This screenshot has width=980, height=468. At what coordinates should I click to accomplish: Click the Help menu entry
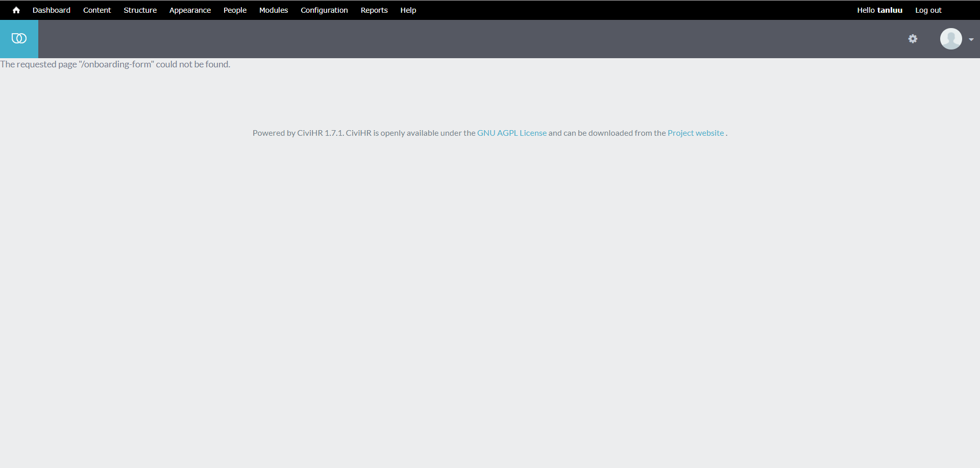(x=408, y=10)
